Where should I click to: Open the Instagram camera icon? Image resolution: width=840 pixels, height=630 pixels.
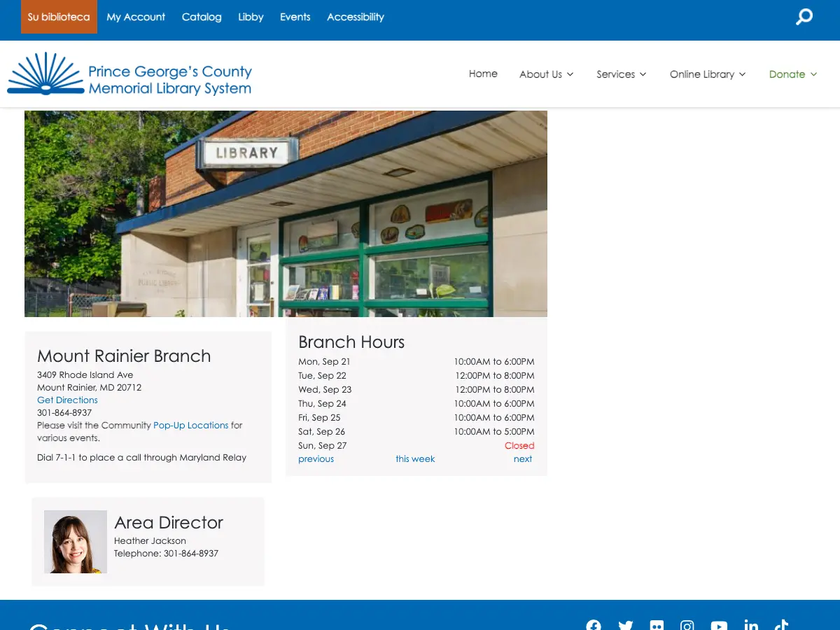pyautogui.click(x=687, y=625)
